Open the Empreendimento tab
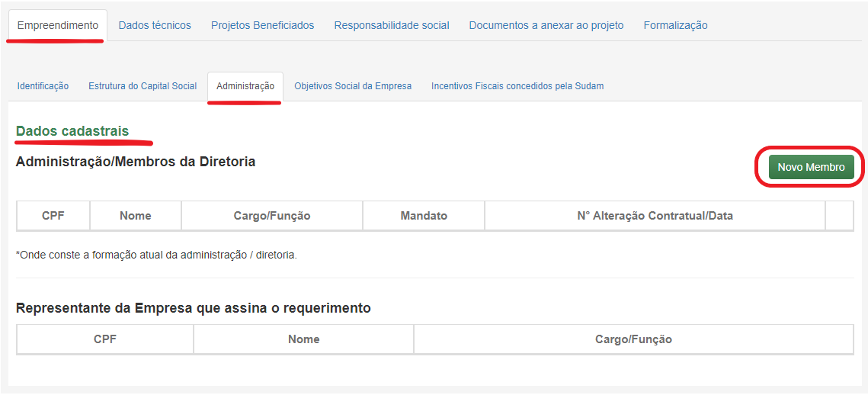This screenshot has width=868, height=395. (58, 25)
